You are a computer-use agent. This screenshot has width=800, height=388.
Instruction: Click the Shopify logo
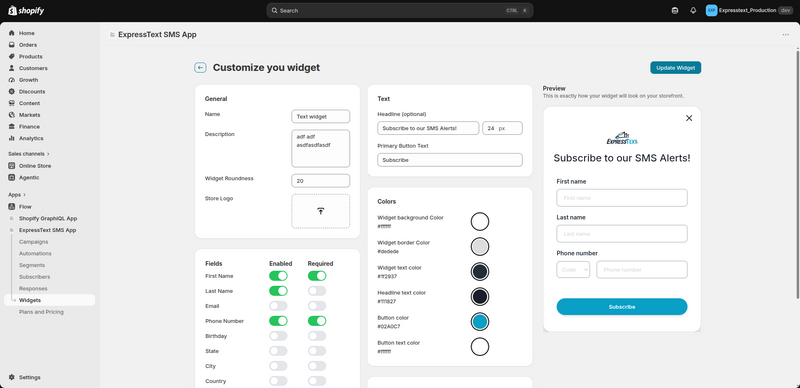tap(26, 10)
